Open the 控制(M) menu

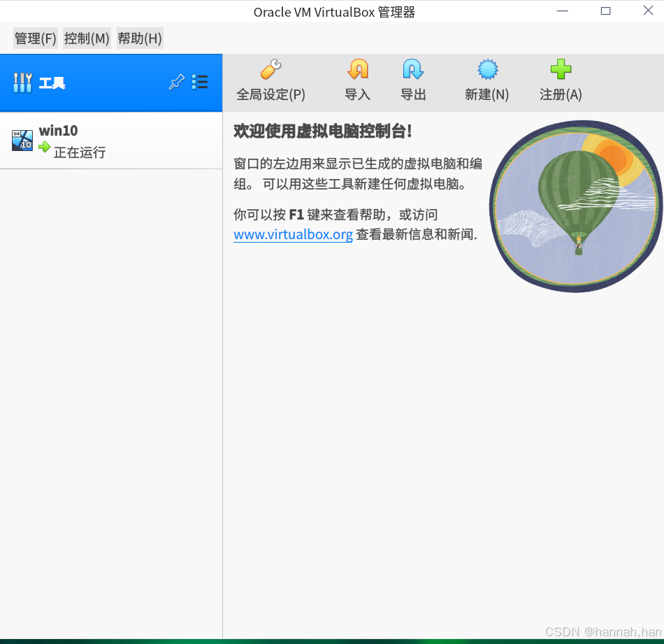[87, 38]
